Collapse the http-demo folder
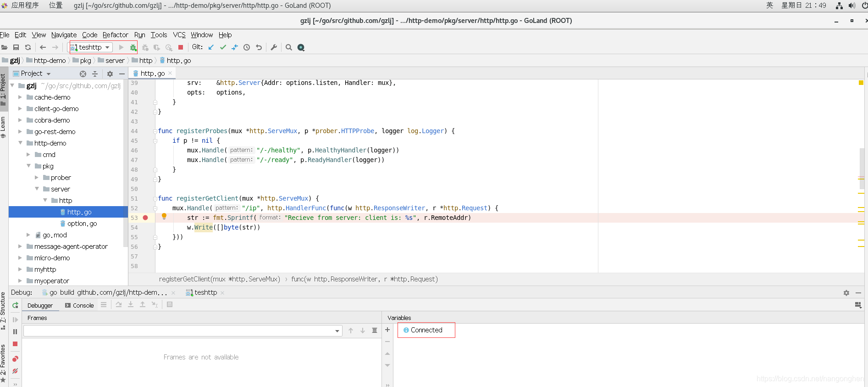868x387 pixels. click(20, 143)
